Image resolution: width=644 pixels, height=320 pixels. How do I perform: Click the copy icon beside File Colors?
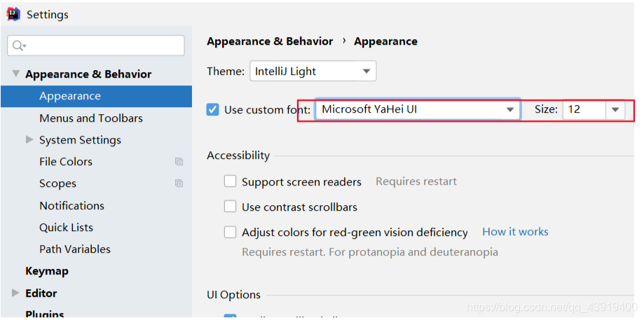179,162
